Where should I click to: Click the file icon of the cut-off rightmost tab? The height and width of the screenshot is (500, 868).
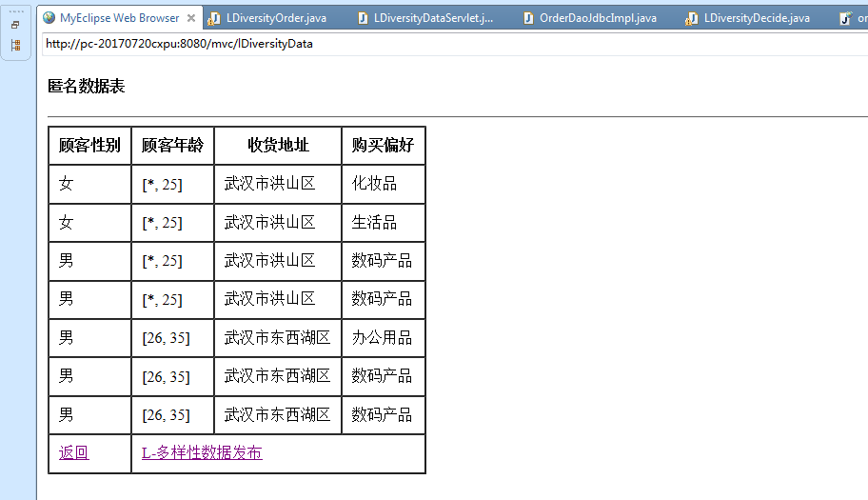[x=845, y=19]
